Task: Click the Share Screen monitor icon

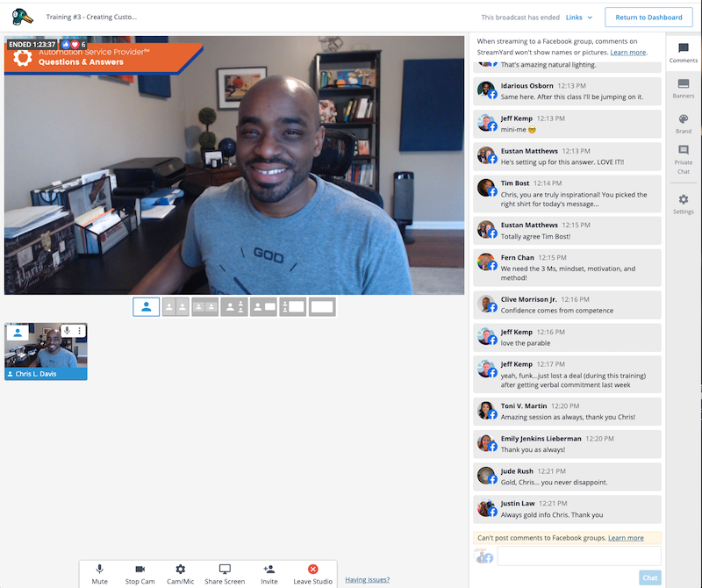Action: pyautogui.click(x=225, y=570)
